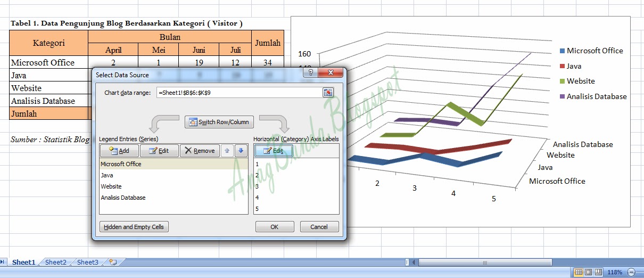
Task: Zoom out with the minus button
Action: (x=631, y=272)
